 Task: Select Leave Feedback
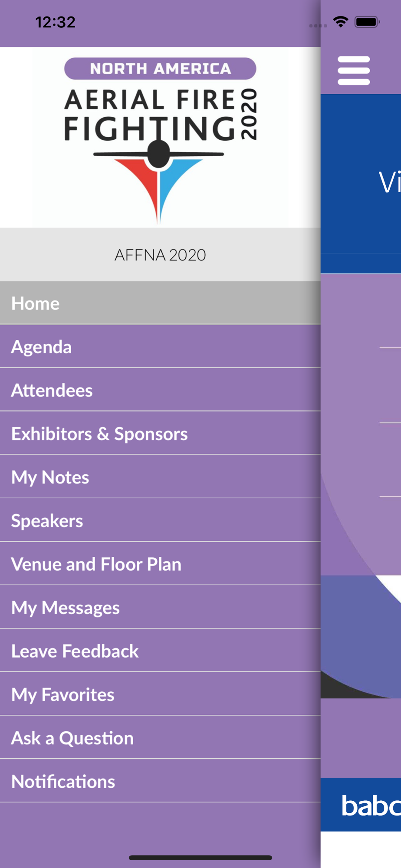(x=160, y=650)
